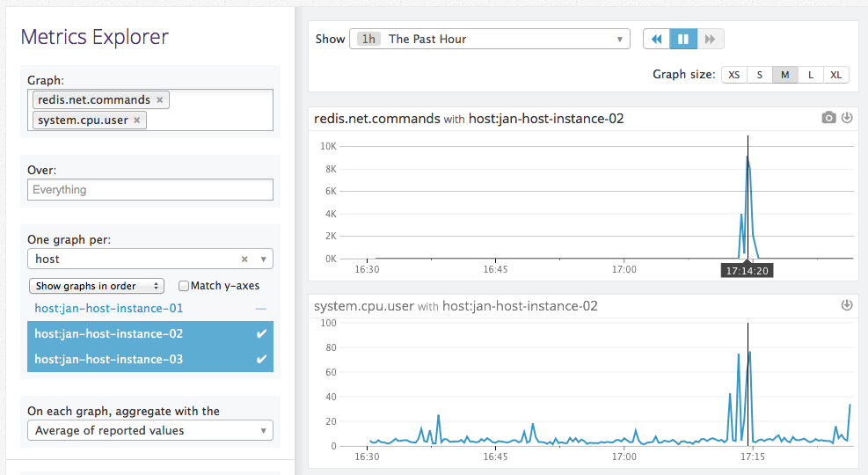Remove the system.cpu.user metric tag
Image resolution: width=868 pixels, height=475 pixels.
click(x=137, y=121)
